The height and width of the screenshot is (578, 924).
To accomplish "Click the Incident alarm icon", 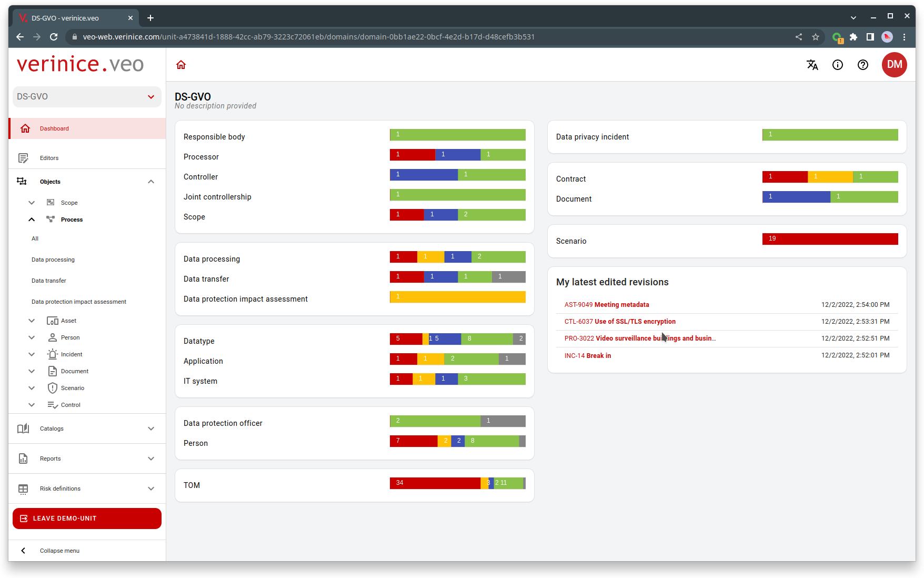I will click(x=53, y=354).
